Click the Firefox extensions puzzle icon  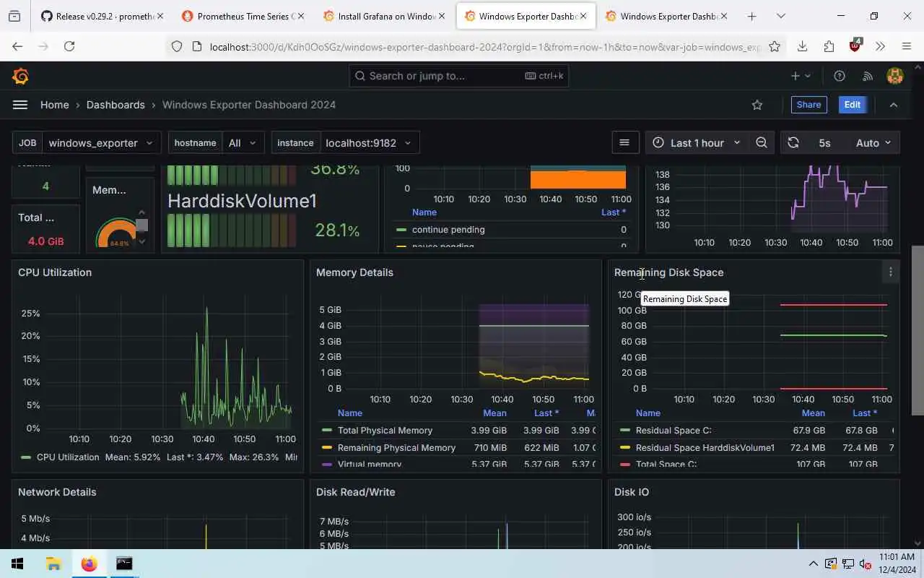pos(828,46)
